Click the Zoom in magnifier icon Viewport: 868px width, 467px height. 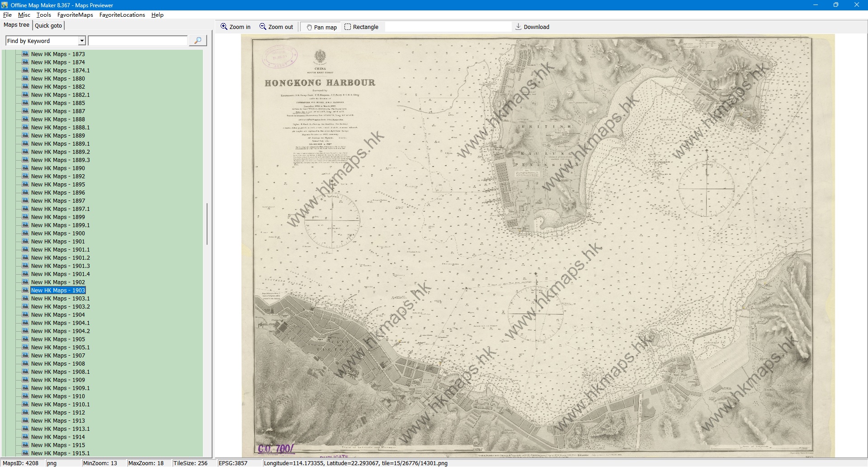(224, 27)
